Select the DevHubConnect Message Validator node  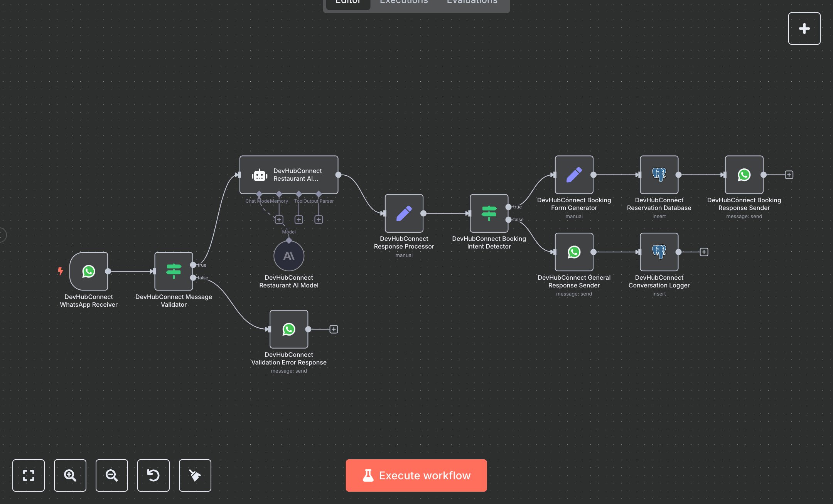[x=174, y=271]
